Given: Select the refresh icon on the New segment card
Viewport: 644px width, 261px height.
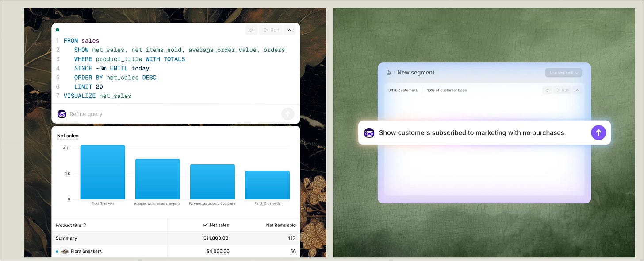Looking at the screenshot, I should tap(547, 90).
